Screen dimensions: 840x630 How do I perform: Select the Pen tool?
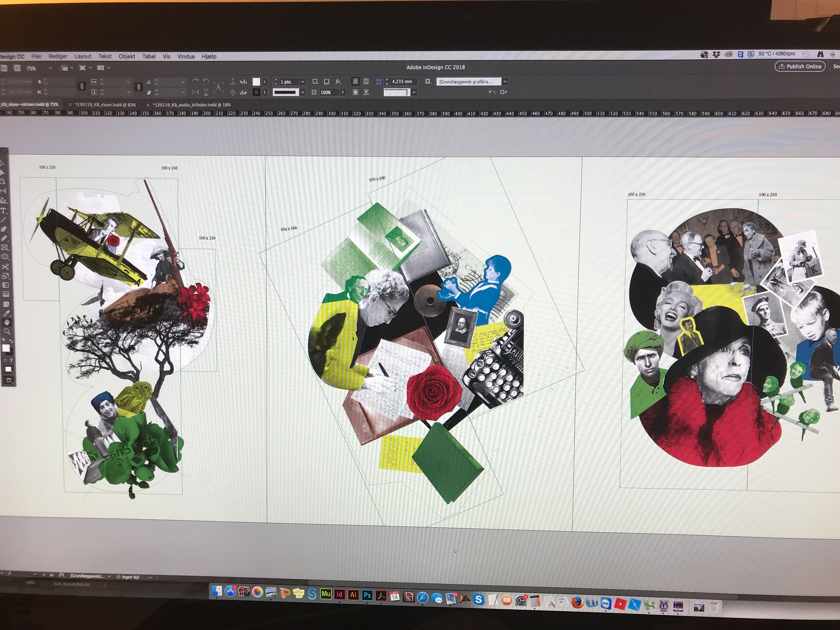4,229
